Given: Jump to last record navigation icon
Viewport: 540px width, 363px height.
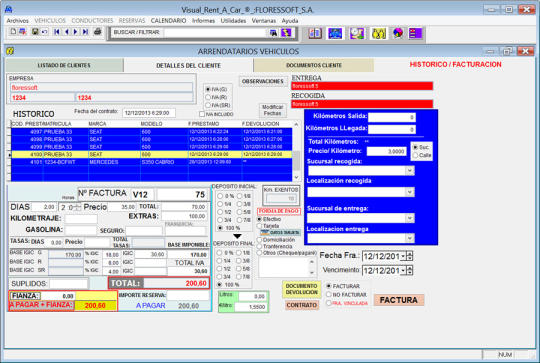Looking at the screenshot, I should [x=85, y=32].
